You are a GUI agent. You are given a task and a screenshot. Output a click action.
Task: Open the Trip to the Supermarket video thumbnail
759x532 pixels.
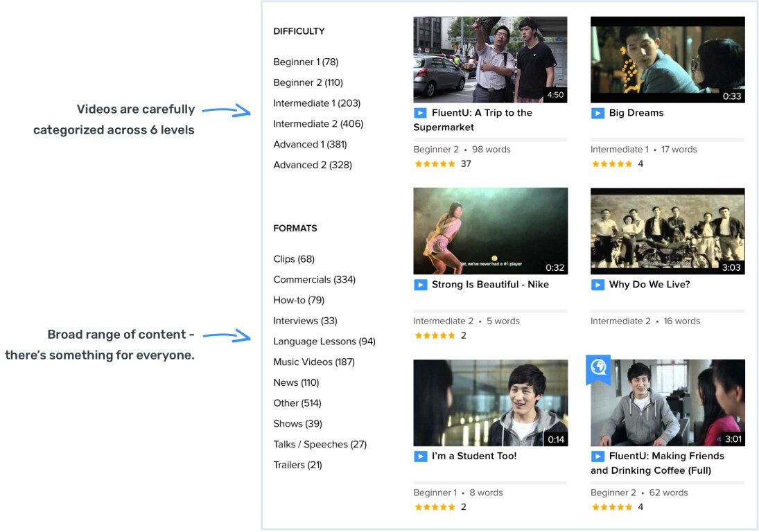coord(490,60)
